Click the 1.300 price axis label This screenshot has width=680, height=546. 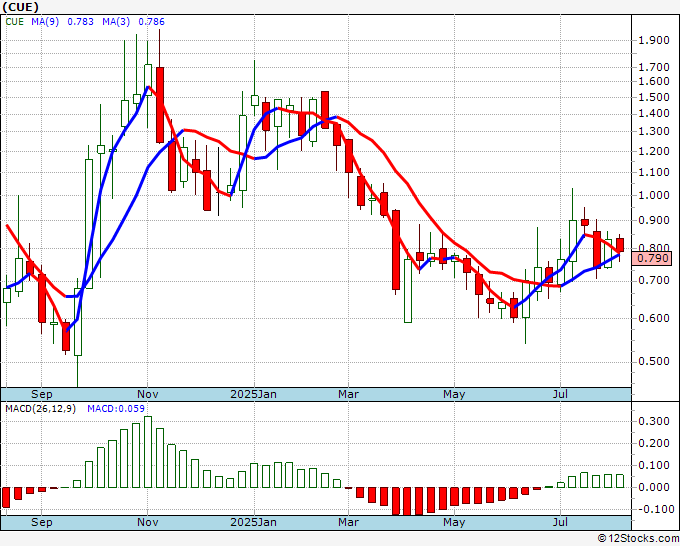[x=654, y=131]
